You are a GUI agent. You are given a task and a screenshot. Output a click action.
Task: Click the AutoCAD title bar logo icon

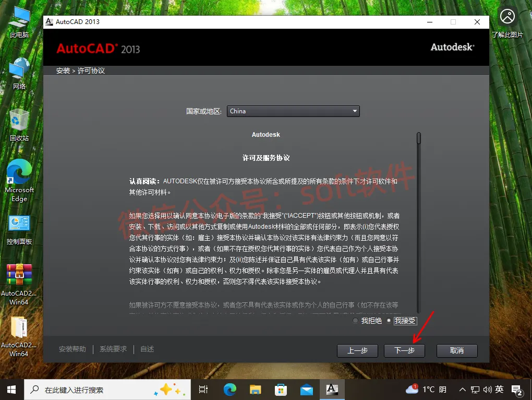(x=49, y=22)
